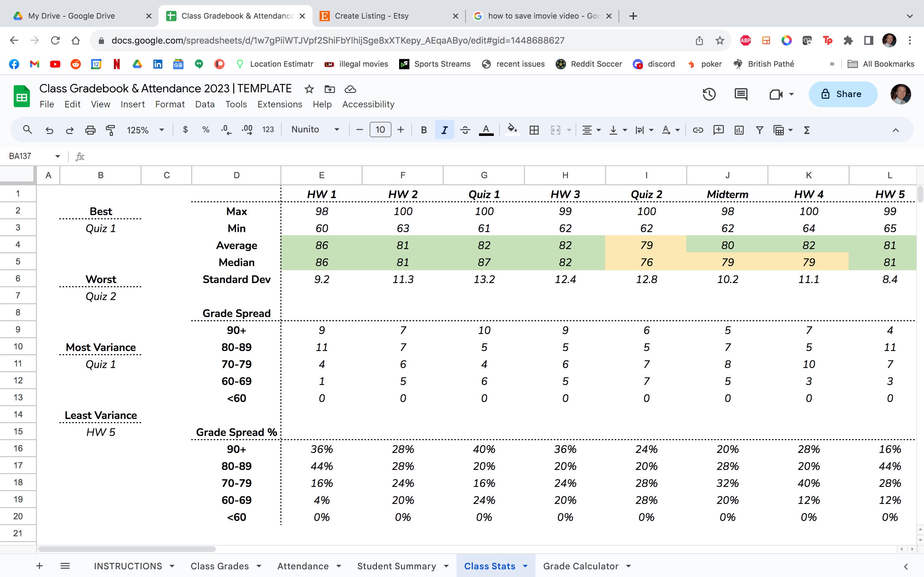Toggle bold formatting button
The image size is (924, 577).
coord(424,130)
